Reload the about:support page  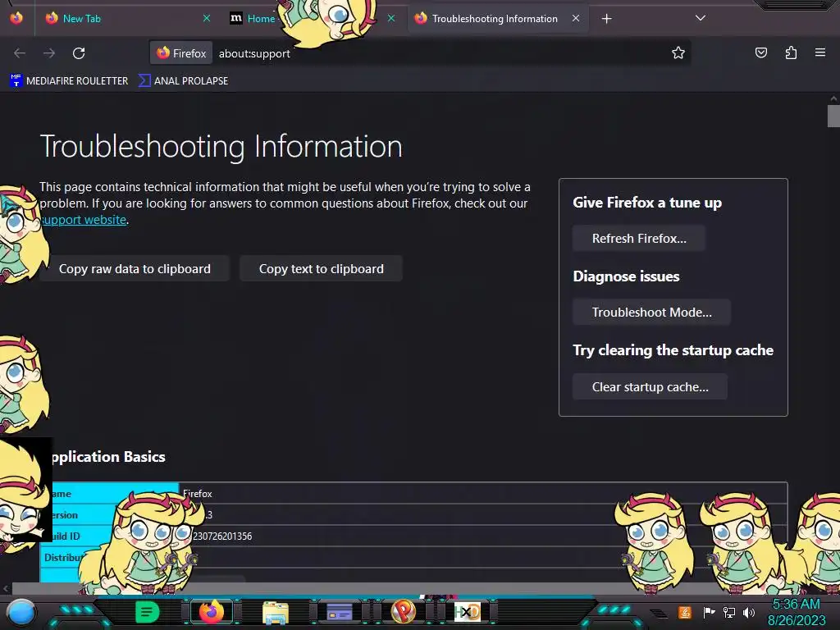[x=79, y=53]
